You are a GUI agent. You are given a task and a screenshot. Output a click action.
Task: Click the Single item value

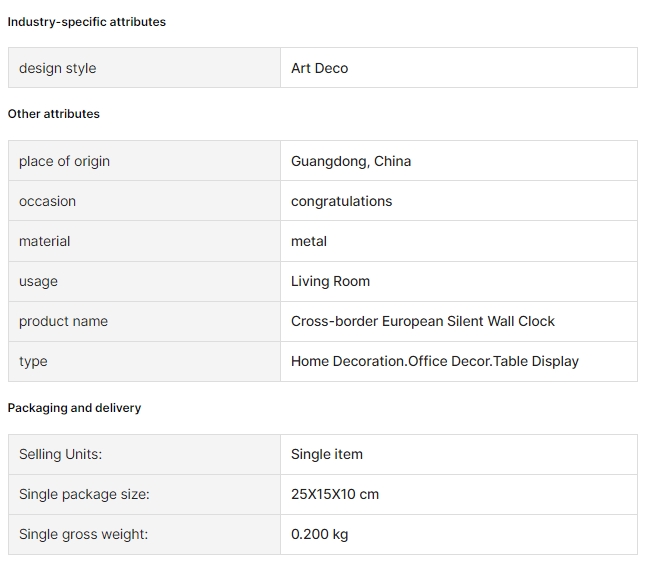[x=327, y=454]
